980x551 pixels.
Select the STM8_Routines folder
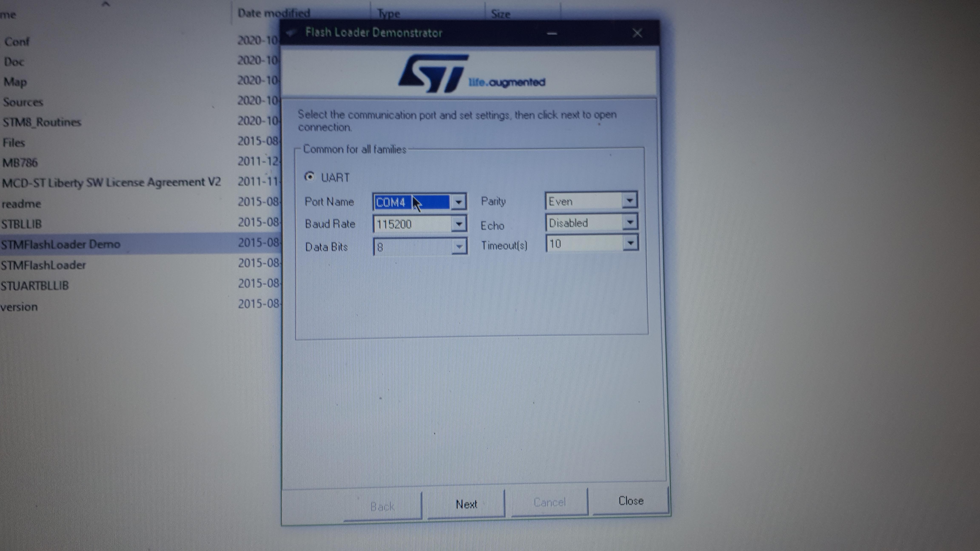[42, 122]
